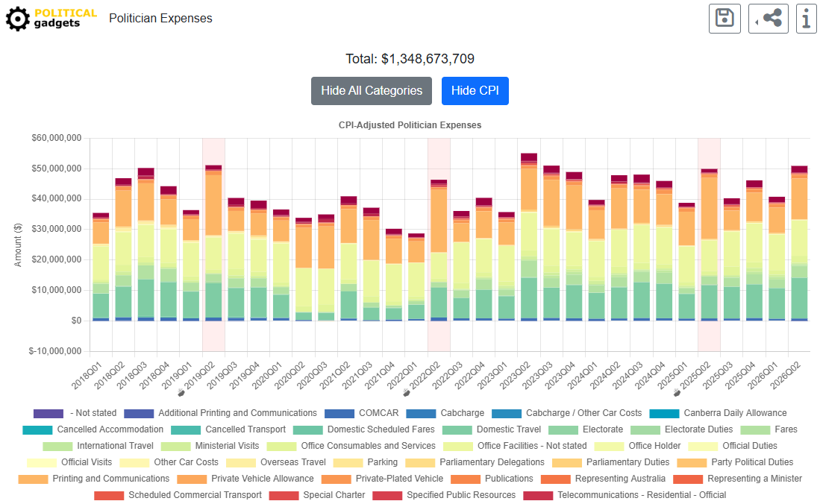The image size is (820, 504).
Task: Toggle the '- Not stated' legend entry
Action: 75,413
